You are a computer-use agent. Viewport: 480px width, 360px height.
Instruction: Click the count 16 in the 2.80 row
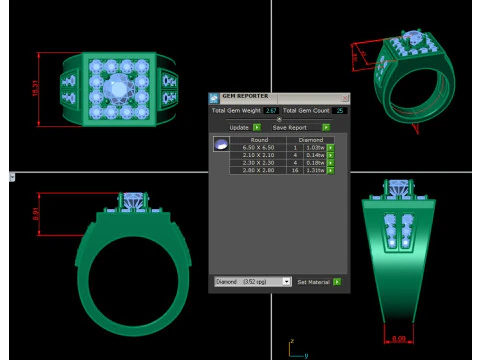[x=295, y=171]
